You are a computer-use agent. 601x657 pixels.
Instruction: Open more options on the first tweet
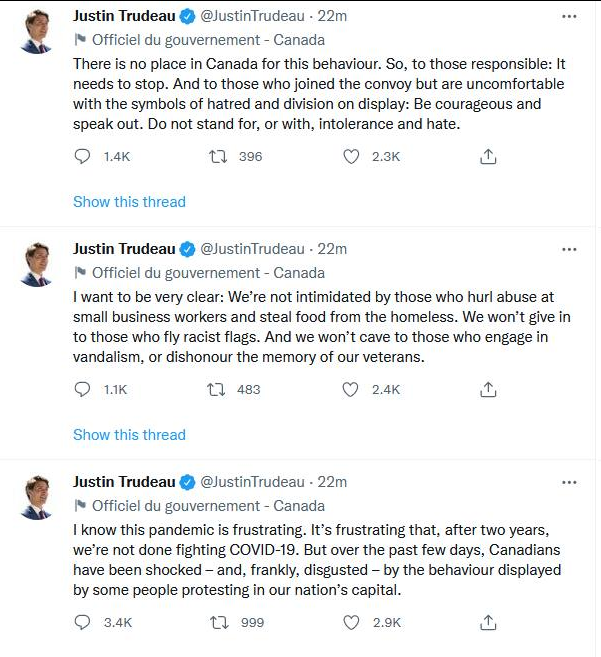pyautogui.click(x=569, y=17)
